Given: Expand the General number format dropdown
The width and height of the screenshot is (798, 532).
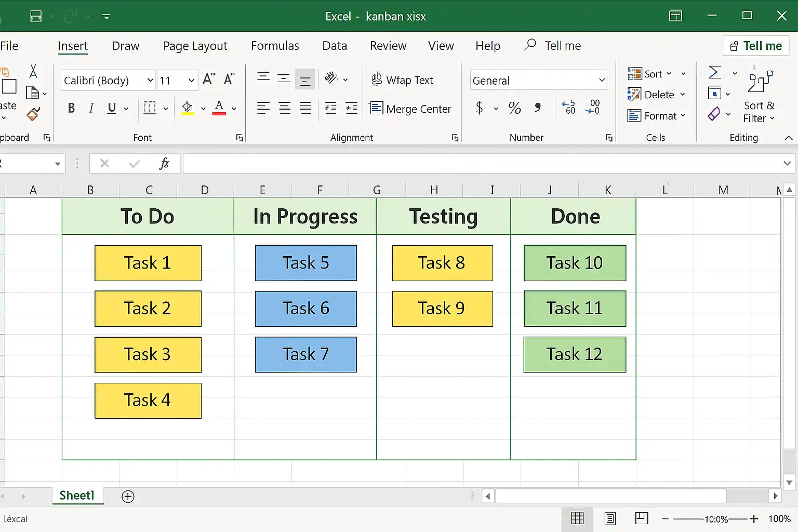Looking at the screenshot, I should pos(602,81).
